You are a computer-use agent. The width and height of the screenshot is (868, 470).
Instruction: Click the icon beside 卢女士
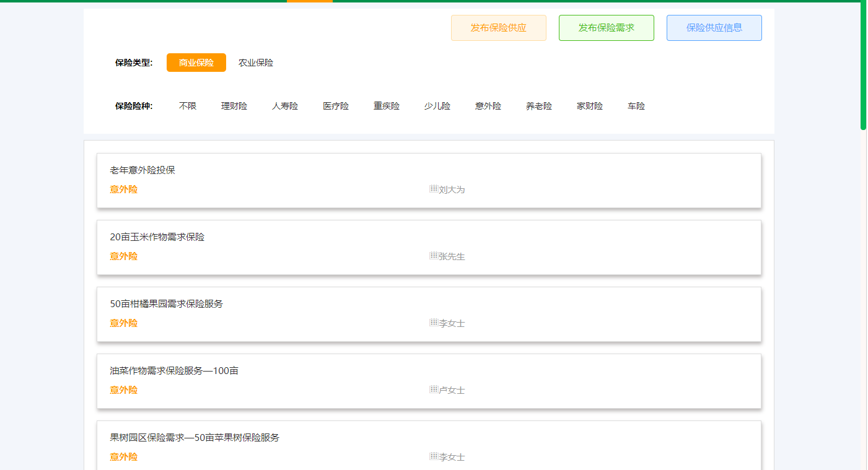tap(434, 389)
